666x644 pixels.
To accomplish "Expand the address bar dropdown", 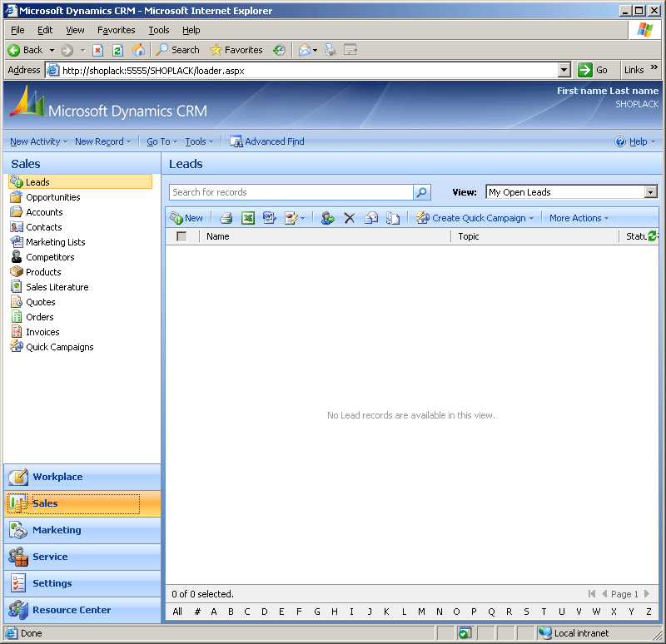I will pyautogui.click(x=564, y=71).
